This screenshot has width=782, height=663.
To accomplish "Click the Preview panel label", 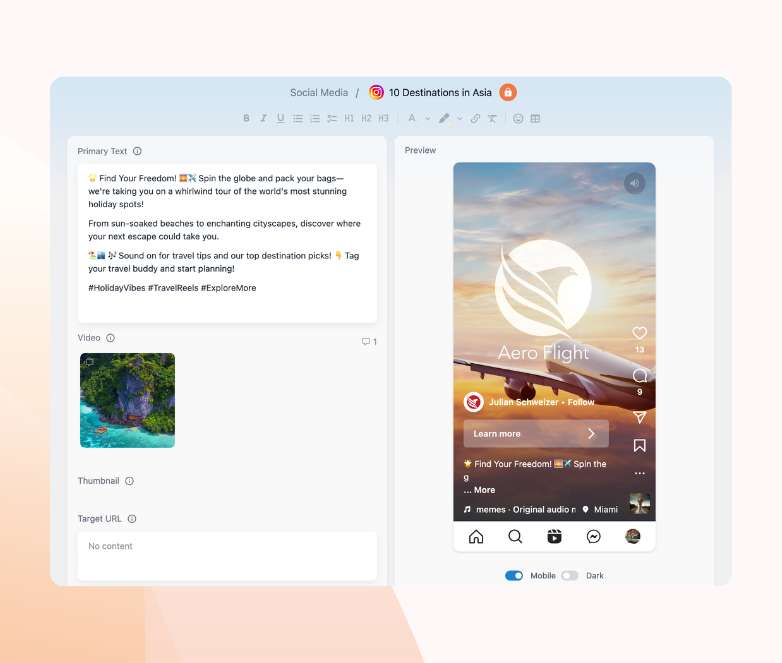I will [x=420, y=150].
